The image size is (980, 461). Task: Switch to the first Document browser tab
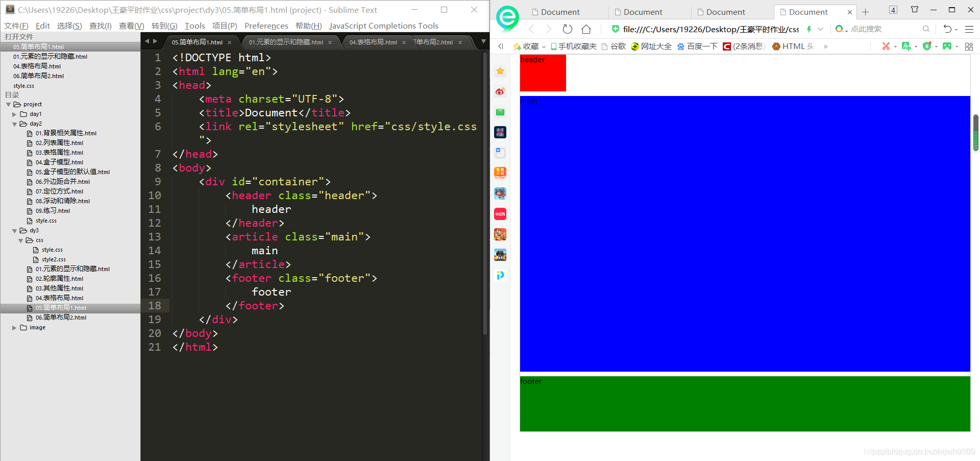tap(560, 12)
